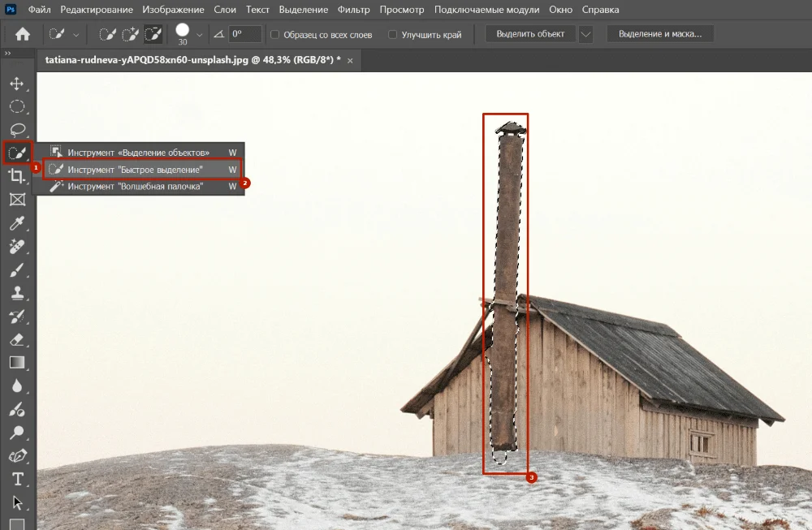Enable "Образец со всех слоев" checkbox

tap(275, 35)
